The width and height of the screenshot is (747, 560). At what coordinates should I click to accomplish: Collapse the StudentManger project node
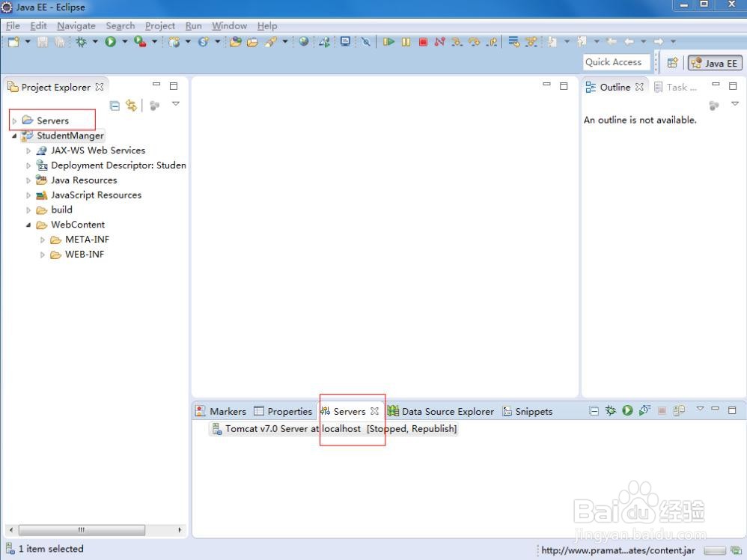tap(14, 136)
